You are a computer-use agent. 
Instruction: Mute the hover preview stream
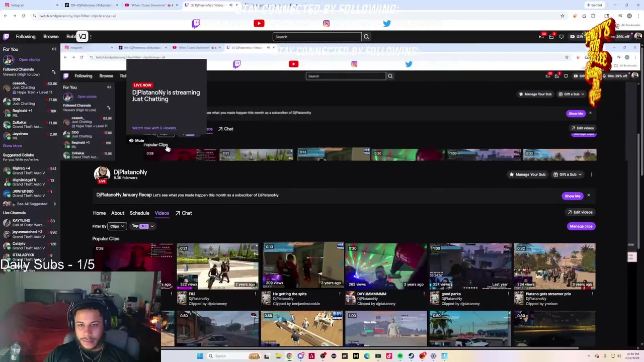click(136, 141)
